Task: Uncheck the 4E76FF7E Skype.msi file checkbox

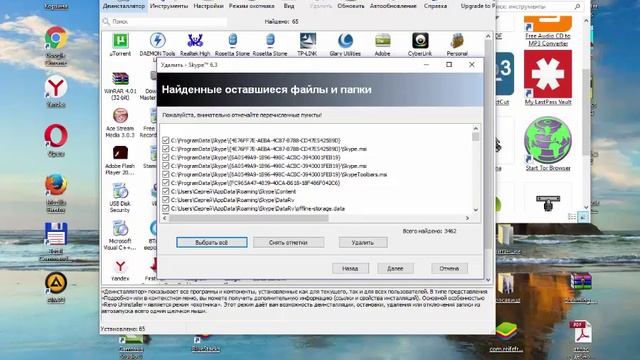Action: pyautogui.click(x=165, y=149)
